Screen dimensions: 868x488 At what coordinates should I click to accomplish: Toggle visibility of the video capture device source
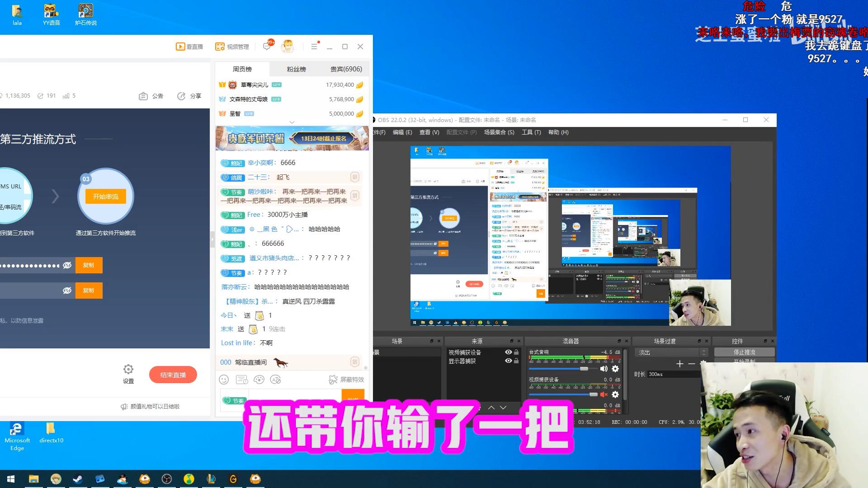[x=509, y=352]
